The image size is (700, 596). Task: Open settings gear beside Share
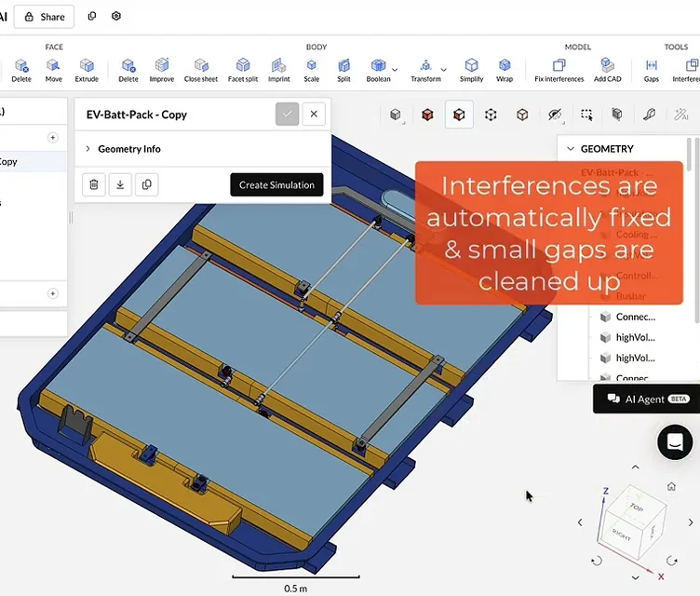pos(116,16)
